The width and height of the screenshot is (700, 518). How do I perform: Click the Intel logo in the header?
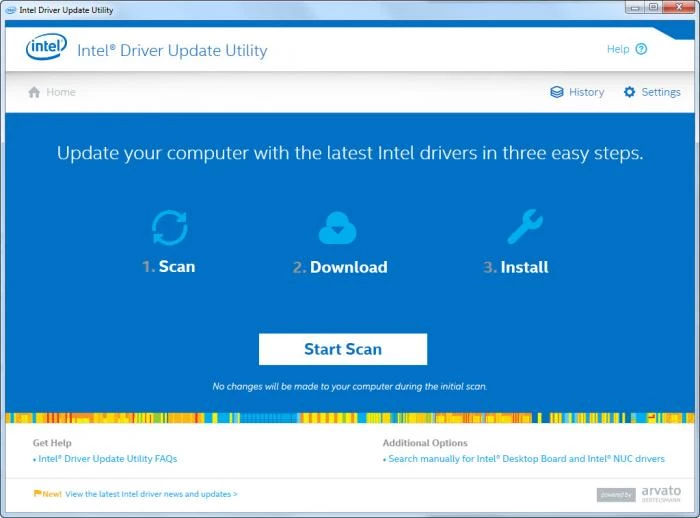46,48
